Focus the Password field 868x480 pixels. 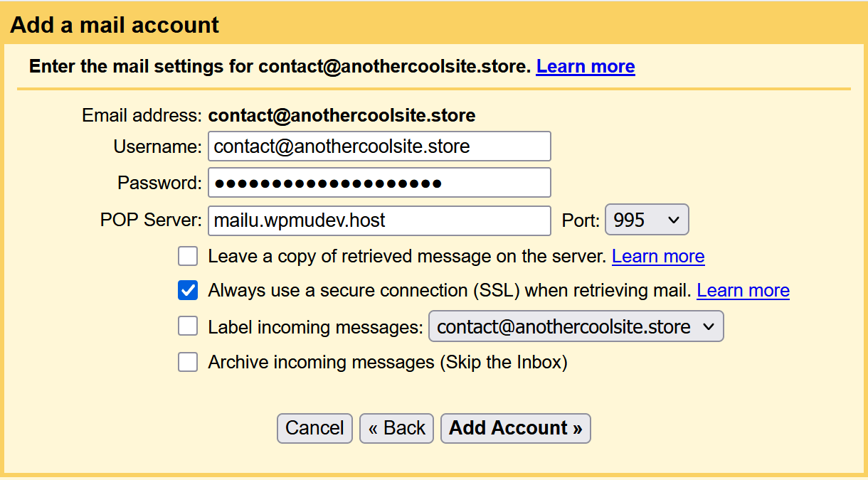(379, 183)
